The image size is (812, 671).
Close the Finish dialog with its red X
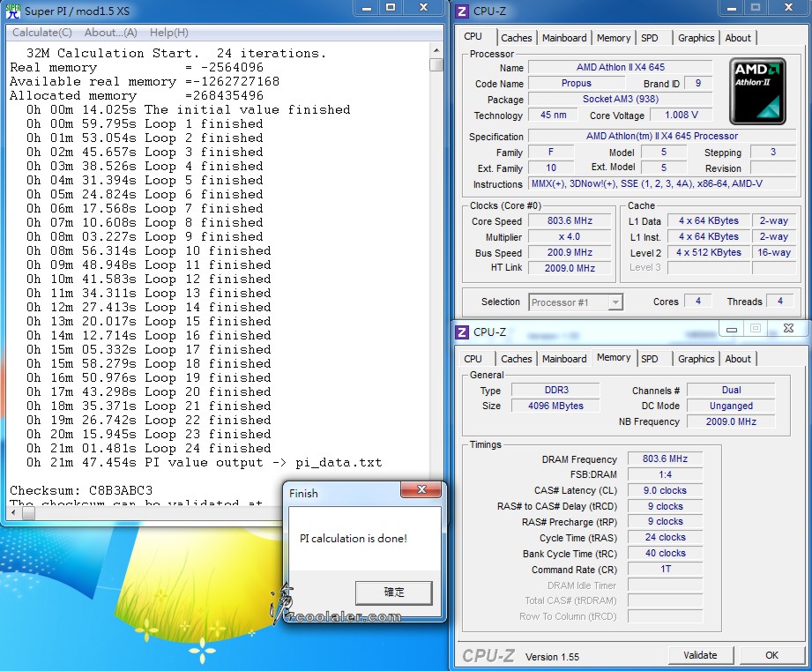click(421, 489)
